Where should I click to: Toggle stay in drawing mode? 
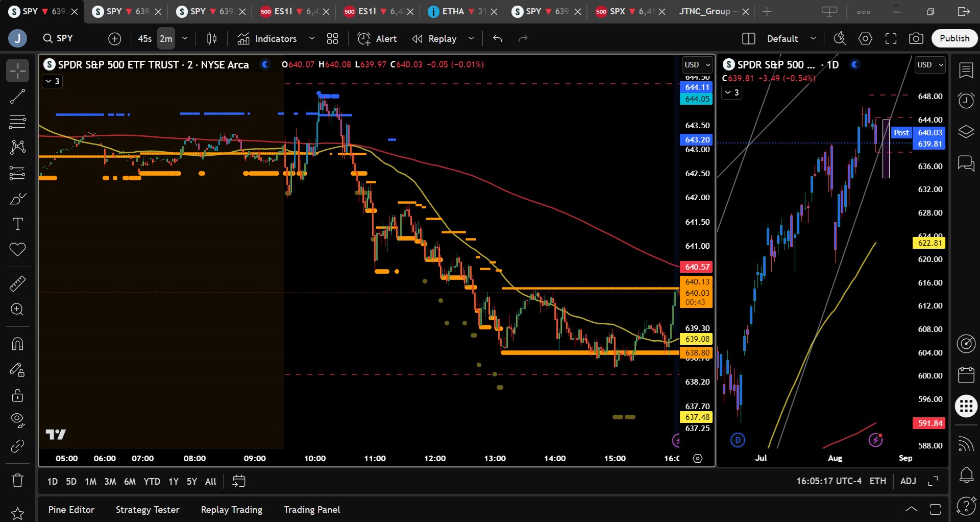tap(17, 369)
